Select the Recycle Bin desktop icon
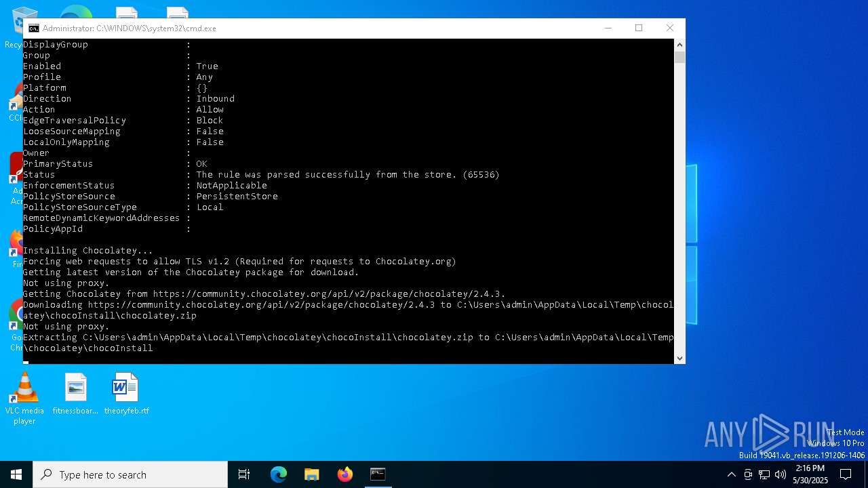The height and width of the screenshot is (488, 868). (x=14, y=27)
